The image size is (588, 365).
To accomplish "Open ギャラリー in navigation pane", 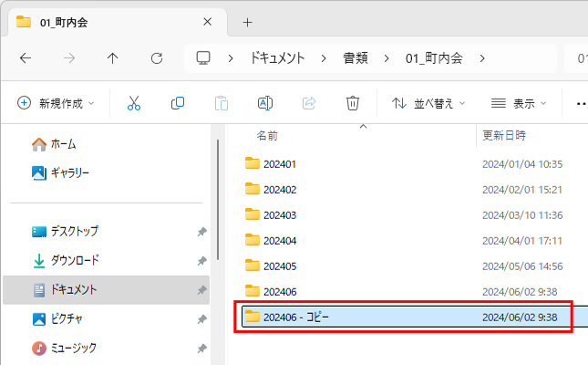I will 60,172.
